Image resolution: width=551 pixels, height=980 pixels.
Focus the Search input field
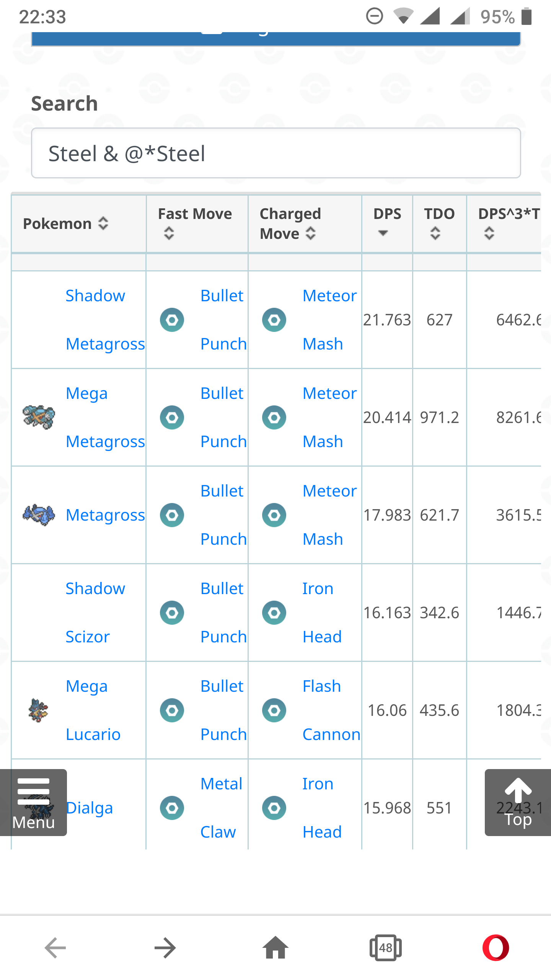276,153
